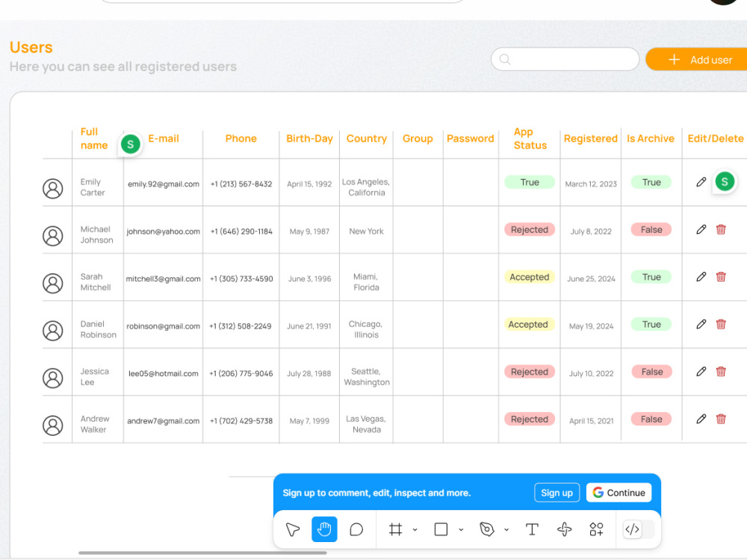Screen dimensions: 747x560
Task: Click the Country column header
Action: coord(366,139)
